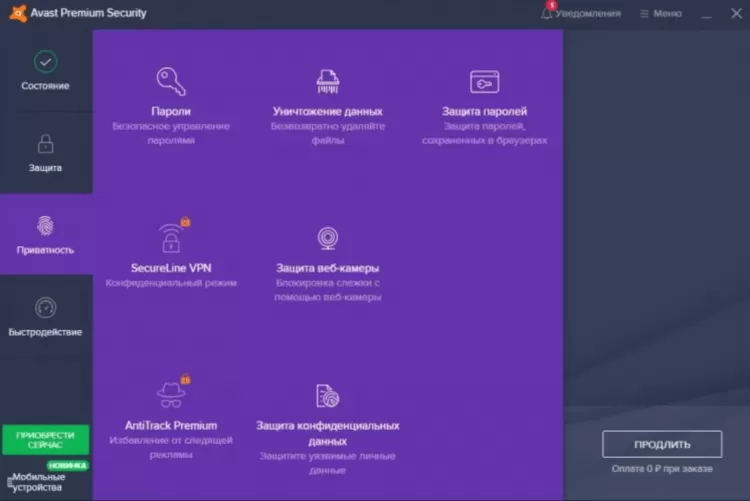
Task: Click the ПРОДЛИТЬ button
Action: pyautogui.click(x=662, y=444)
